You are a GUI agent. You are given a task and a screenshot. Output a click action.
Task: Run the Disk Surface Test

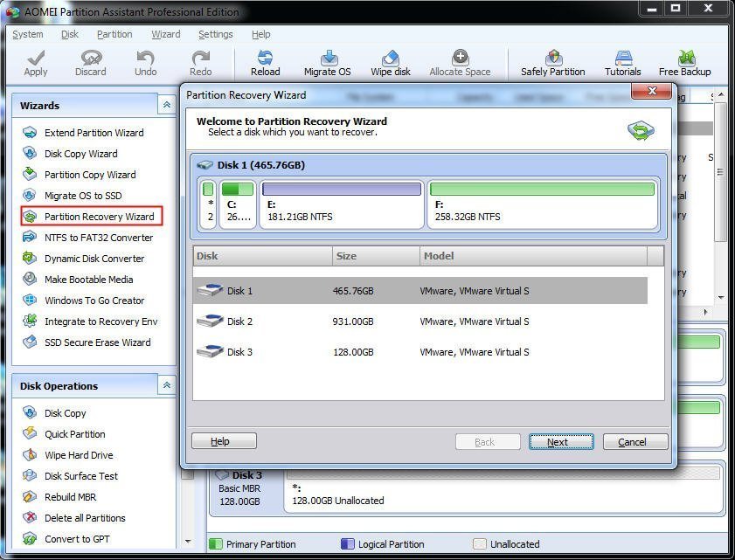point(70,476)
